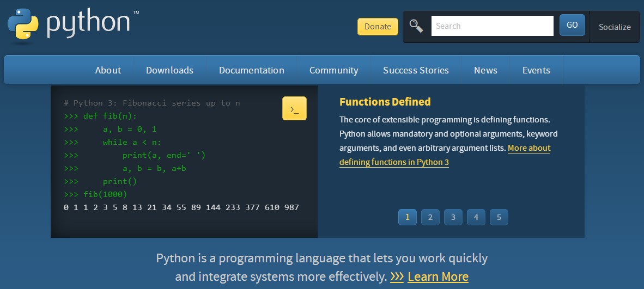Open the Success Stories menu
The height and width of the screenshot is (289, 644).
(x=416, y=70)
